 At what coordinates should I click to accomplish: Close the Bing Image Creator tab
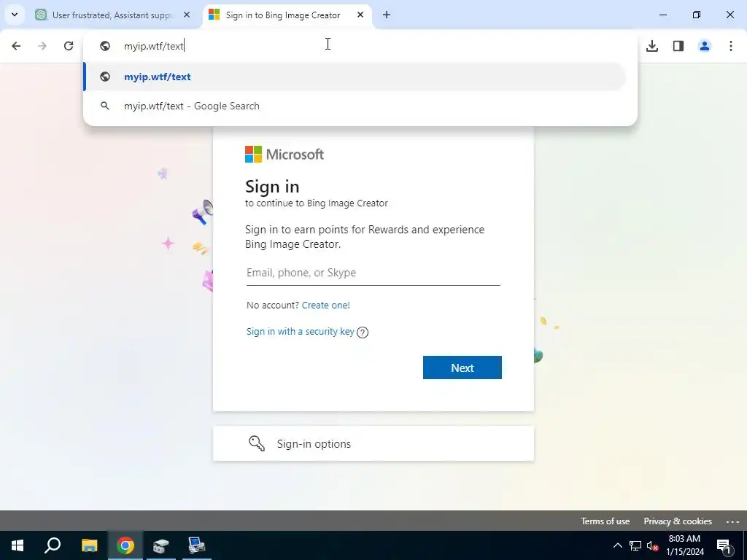pos(360,15)
